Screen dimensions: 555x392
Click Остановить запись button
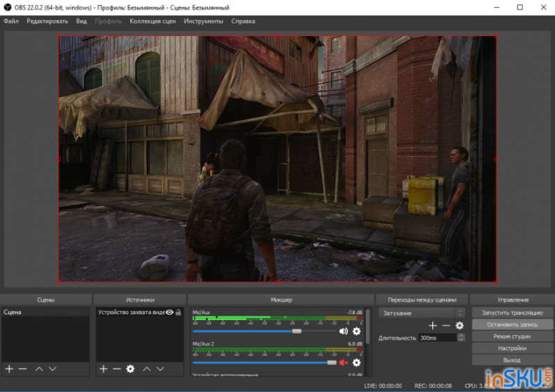[x=512, y=325]
